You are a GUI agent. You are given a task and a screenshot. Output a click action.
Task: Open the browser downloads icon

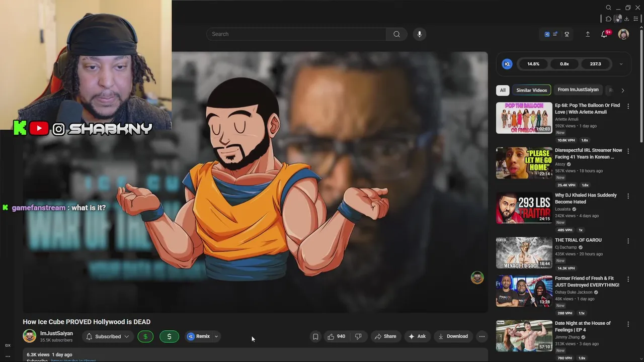coord(626,19)
